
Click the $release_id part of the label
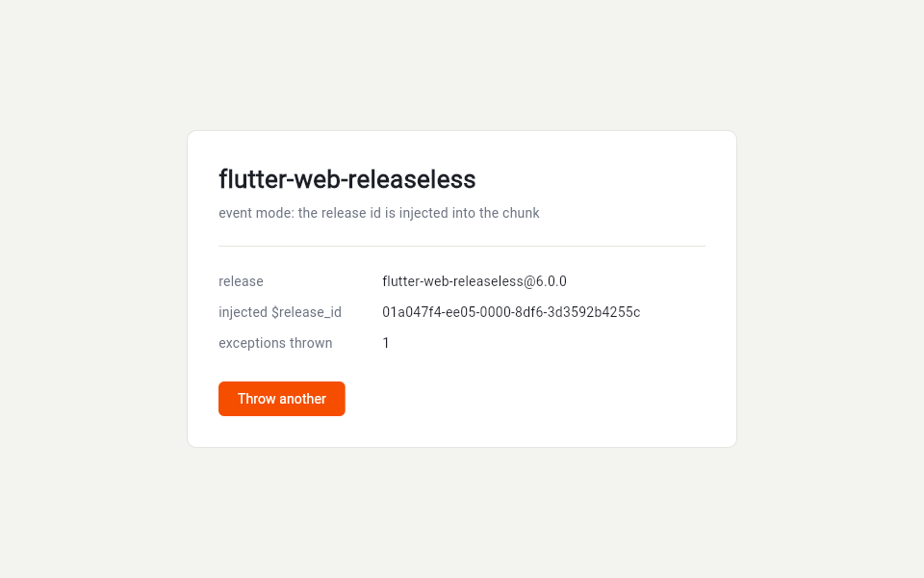[x=306, y=312]
